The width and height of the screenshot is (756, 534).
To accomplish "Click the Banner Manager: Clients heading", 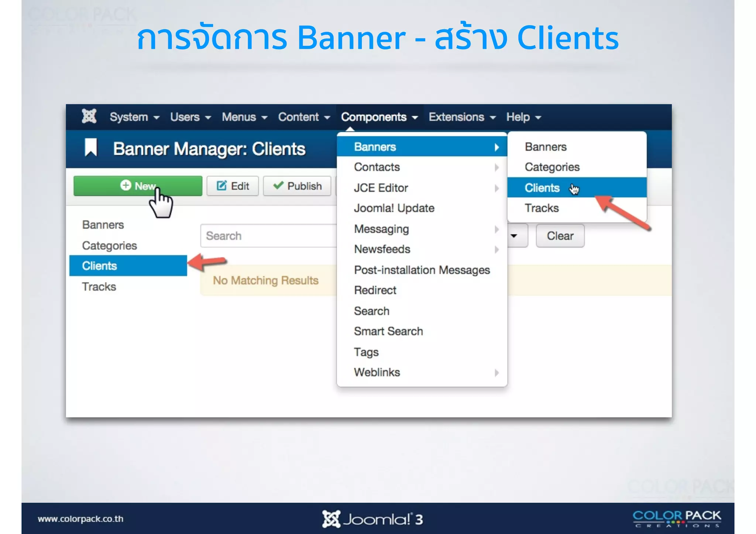I will coord(209,149).
